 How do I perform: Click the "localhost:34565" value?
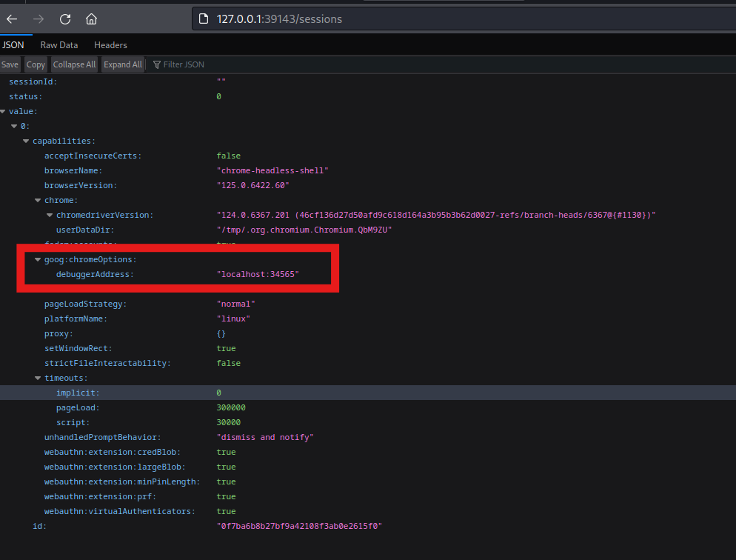(258, 275)
